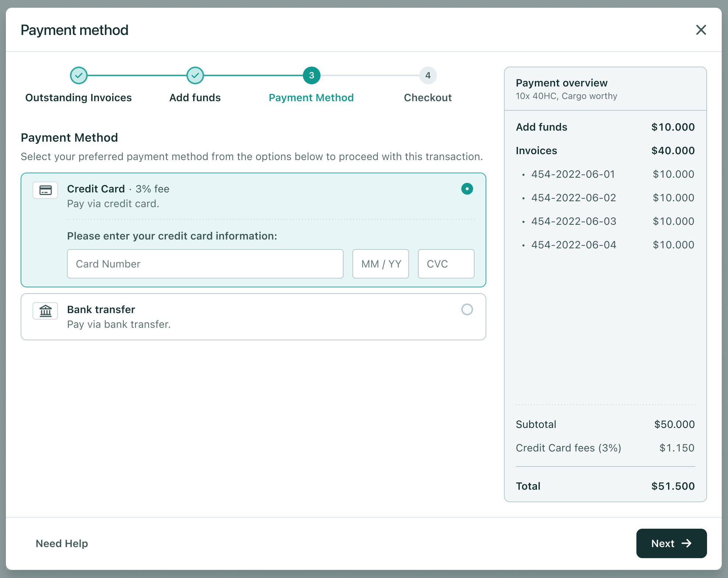Screen dimensions: 728x578
Task: Click the credit card icon
Action: tap(45, 190)
